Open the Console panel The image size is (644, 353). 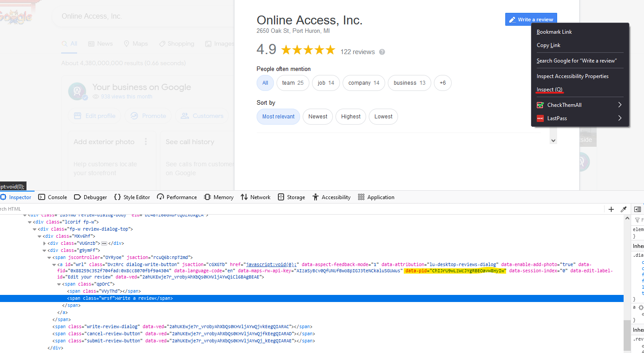point(53,197)
